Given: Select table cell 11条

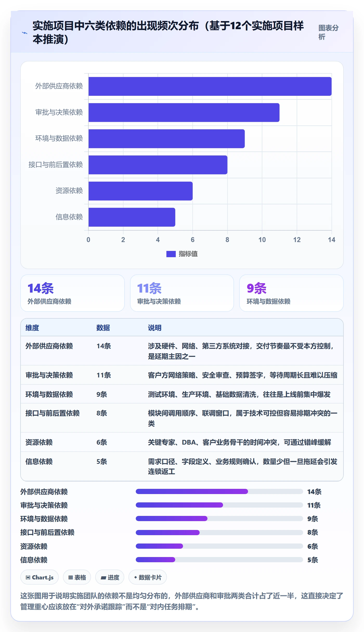Looking at the screenshot, I should click(104, 375).
